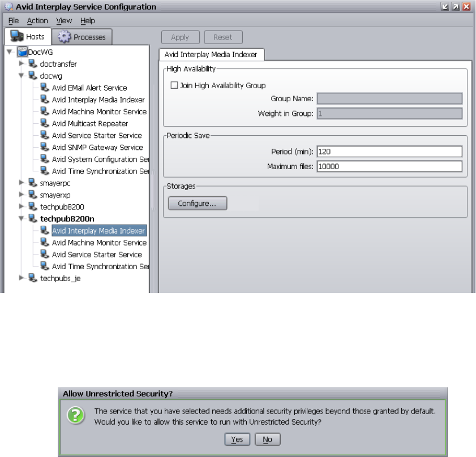Expand the smayerpc host node

coord(22,183)
